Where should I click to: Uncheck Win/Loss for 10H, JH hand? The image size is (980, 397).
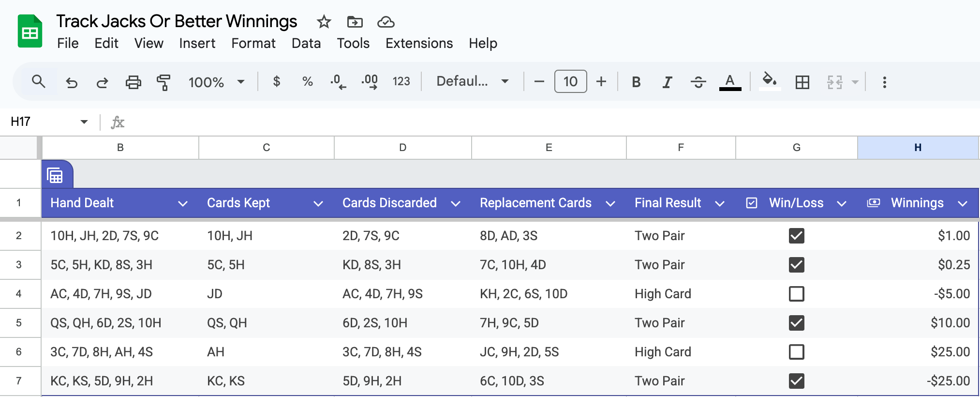(x=796, y=236)
